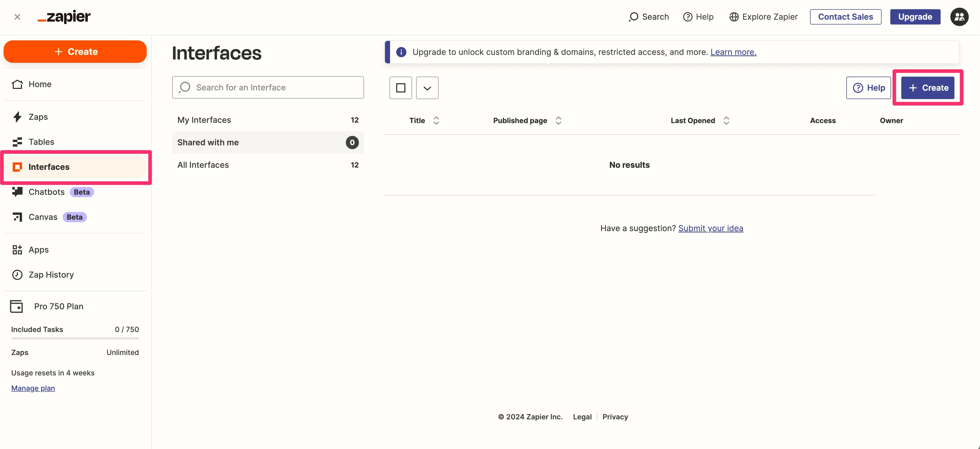Tick the select-all interfaces checkbox
Image resolution: width=980 pixels, height=449 pixels.
coord(400,88)
